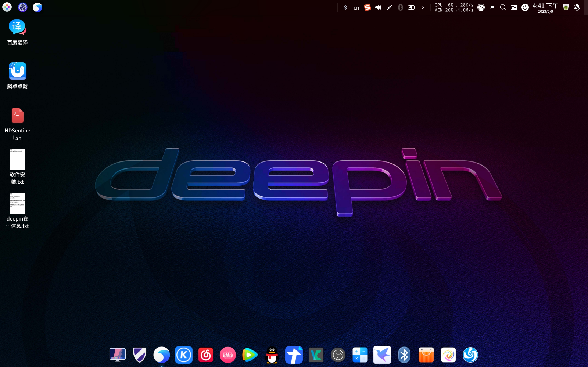Open the system monitor tray icon
The height and width of the screenshot is (367, 588).
click(x=481, y=7)
